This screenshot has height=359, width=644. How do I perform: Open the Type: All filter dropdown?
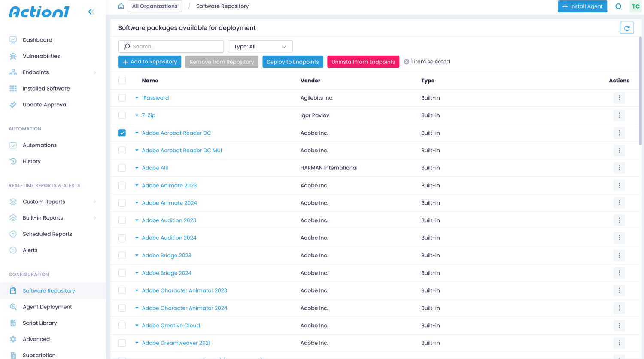pos(260,46)
